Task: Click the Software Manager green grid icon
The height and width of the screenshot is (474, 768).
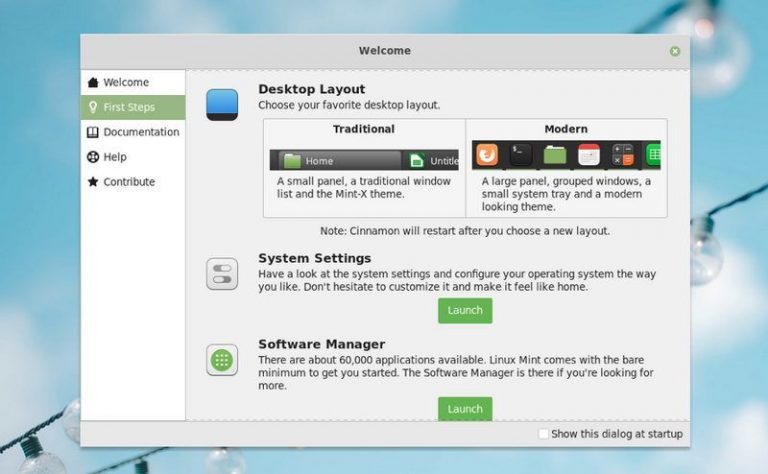Action: (222, 360)
